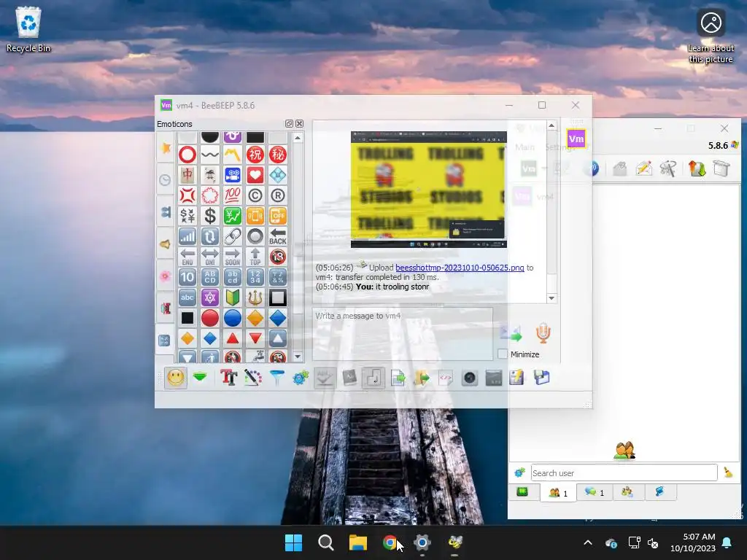Pick the red 秘 secret emoticon
747x560 pixels.
278,155
